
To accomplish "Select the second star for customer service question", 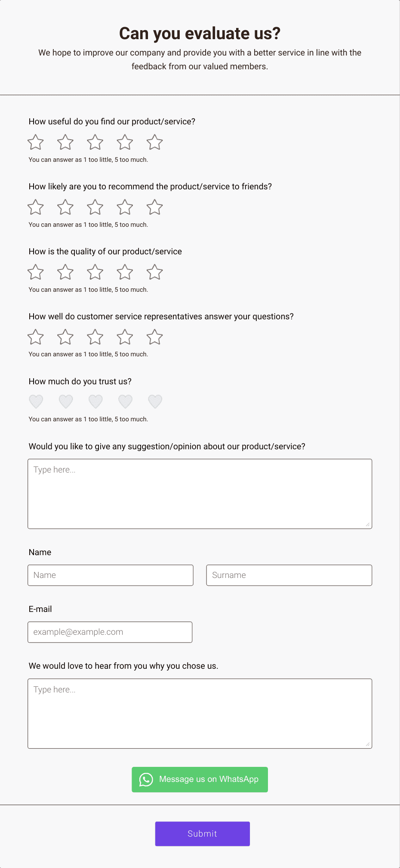I will pos(65,337).
